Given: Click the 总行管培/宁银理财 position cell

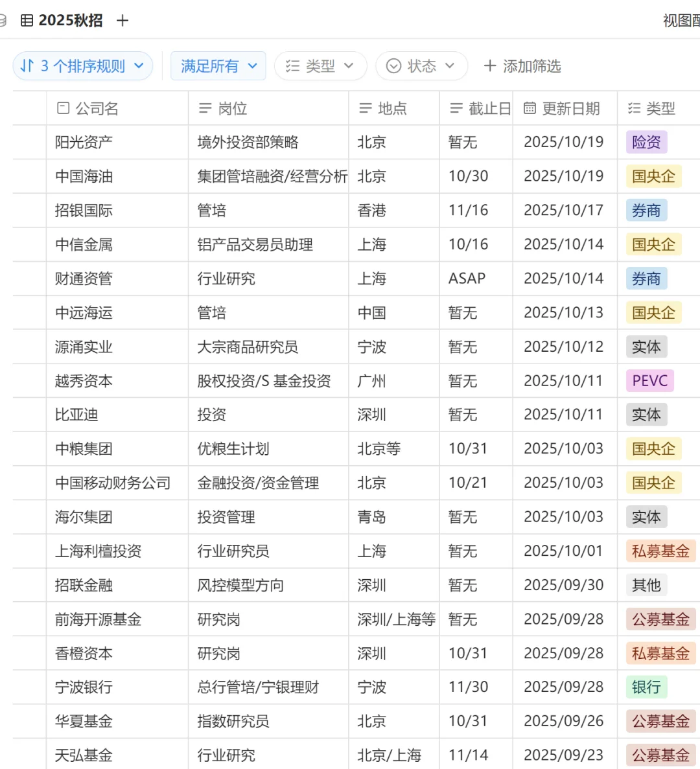Looking at the screenshot, I should pos(268,687).
